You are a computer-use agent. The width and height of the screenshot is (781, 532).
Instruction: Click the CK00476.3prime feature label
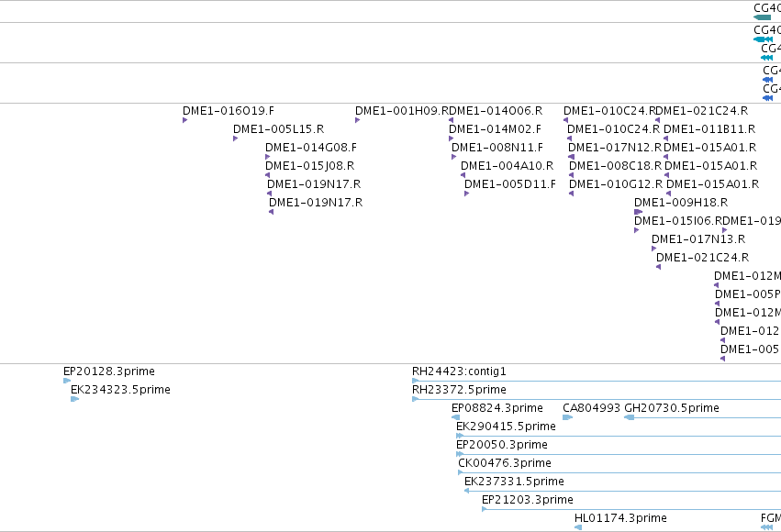pos(505,463)
